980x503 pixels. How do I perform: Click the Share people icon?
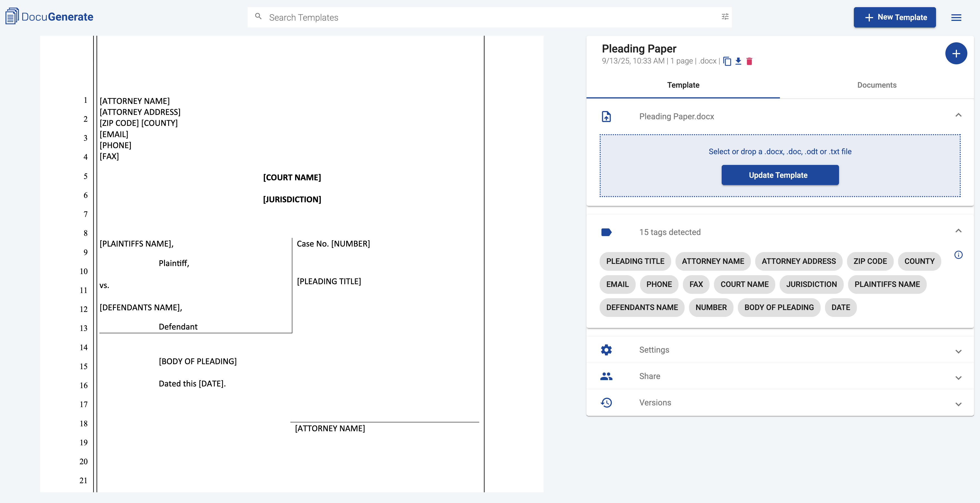coord(607,376)
